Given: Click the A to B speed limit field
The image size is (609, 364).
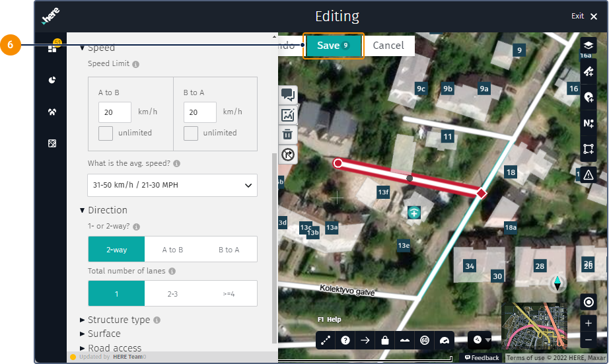Looking at the screenshot, I should [x=115, y=112].
